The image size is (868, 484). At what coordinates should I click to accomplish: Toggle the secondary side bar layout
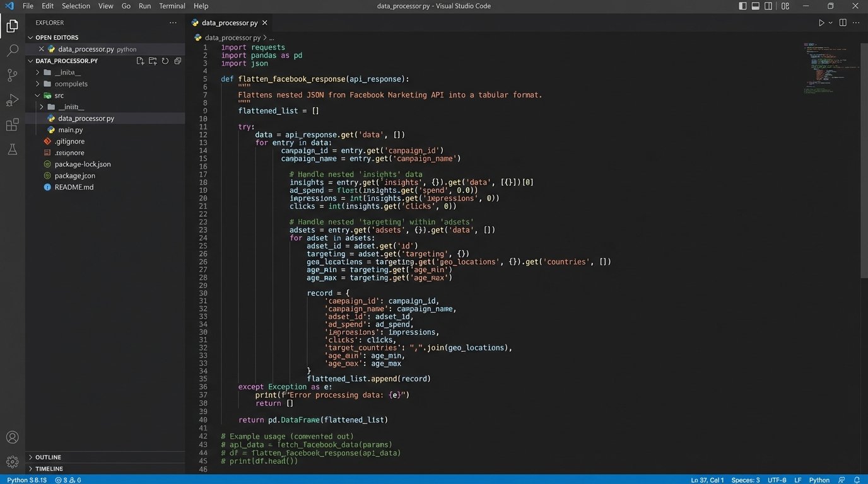coord(768,6)
